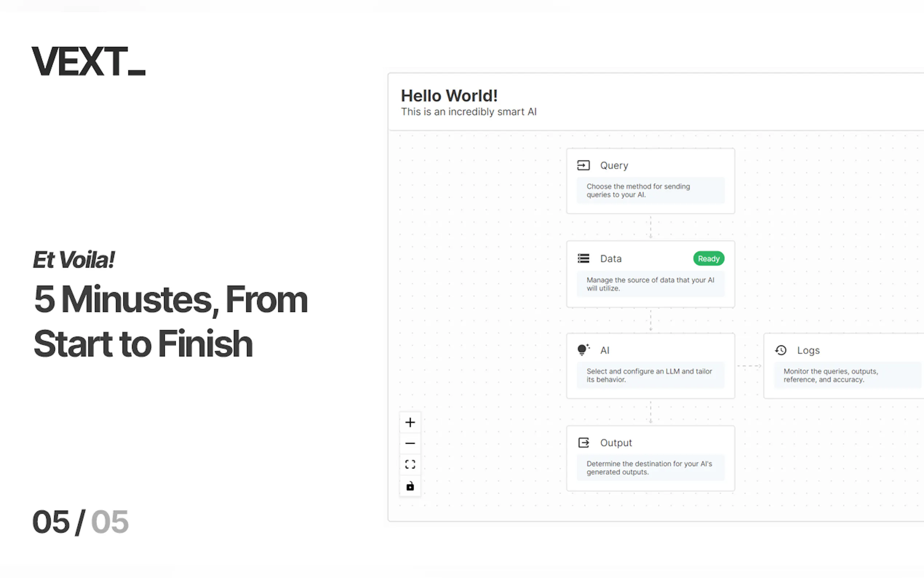Click the Query node input icon
924x578 pixels.
click(x=583, y=165)
